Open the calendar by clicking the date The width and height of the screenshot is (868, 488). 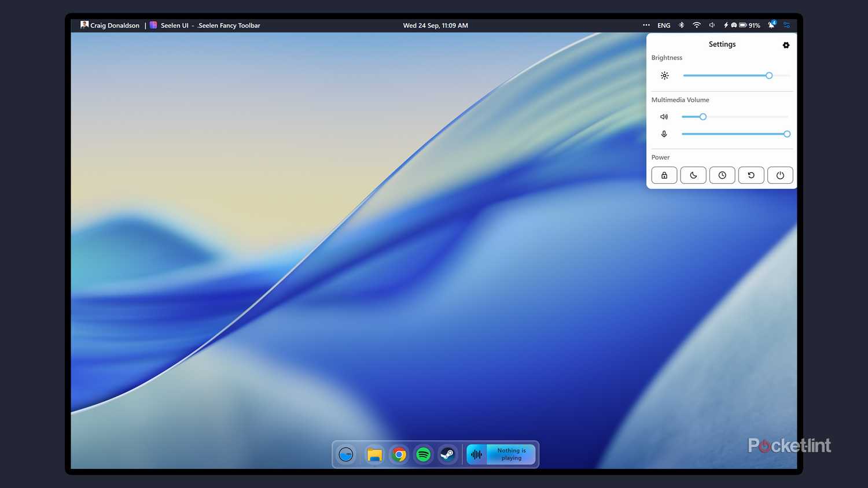[435, 25]
